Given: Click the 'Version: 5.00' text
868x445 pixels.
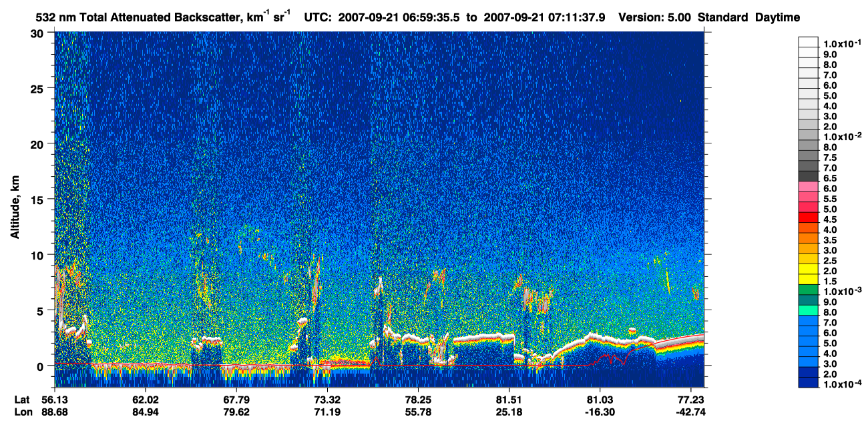Looking at the screenshot, I should 655,18.
